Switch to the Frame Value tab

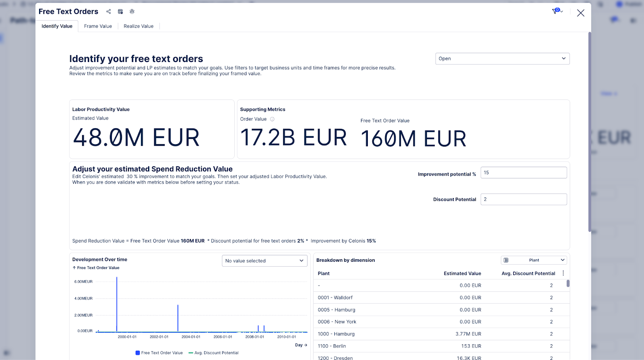tap(98, 26)
